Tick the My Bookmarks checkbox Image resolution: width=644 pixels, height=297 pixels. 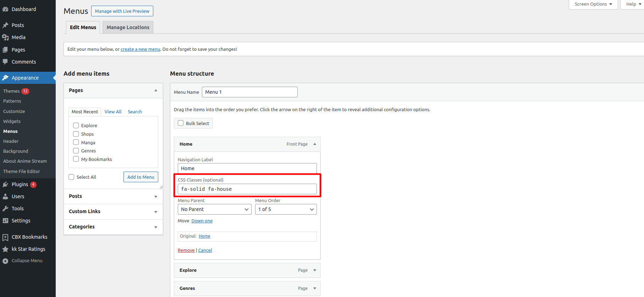point(76,159)
